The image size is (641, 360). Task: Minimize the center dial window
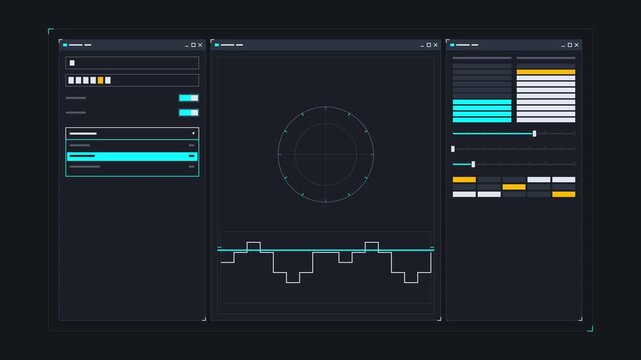(422, 46)
